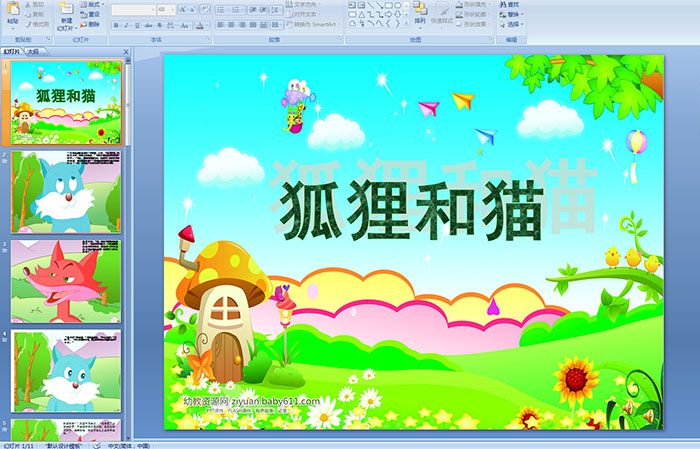Image resolution: width=700 pixels, height=449 pixels.
Task: Select the straight Line shape
Action: point(370,5)
